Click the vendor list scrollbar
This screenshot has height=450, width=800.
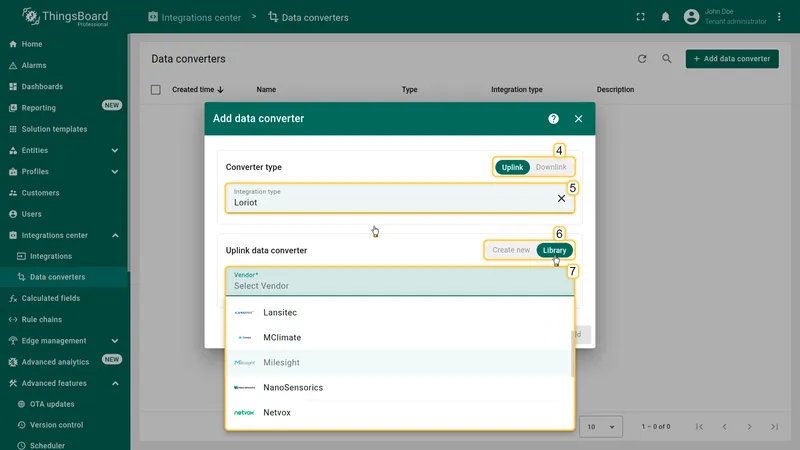click(x=572, y=354)
